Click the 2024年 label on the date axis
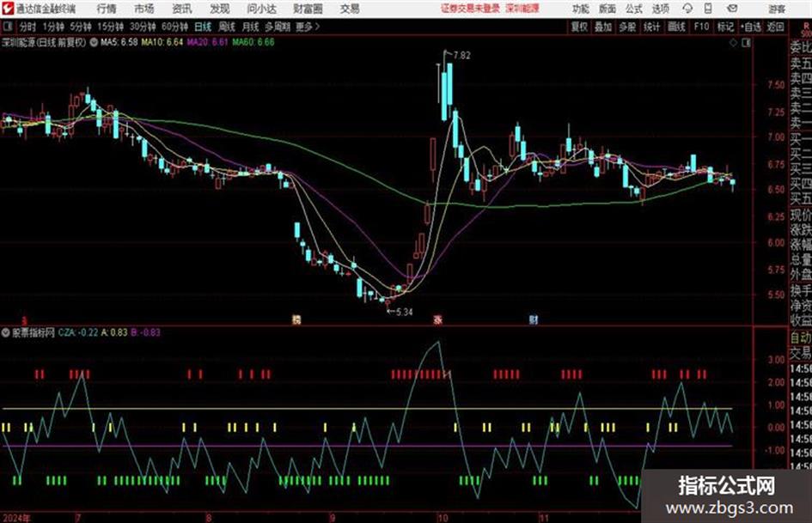The height and width of the screenshot is (523, 812). pos(16,517)
